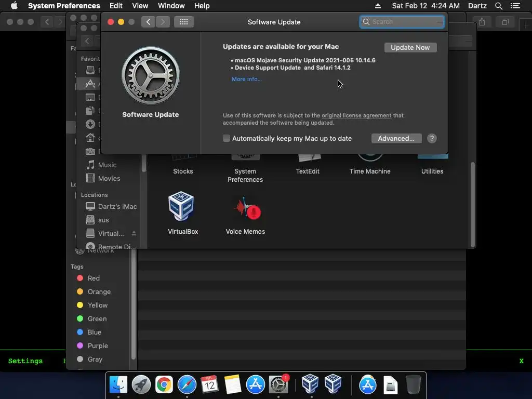Open Calendar from the Dock
The image size is (532, 399).
(x=210, y=385)
